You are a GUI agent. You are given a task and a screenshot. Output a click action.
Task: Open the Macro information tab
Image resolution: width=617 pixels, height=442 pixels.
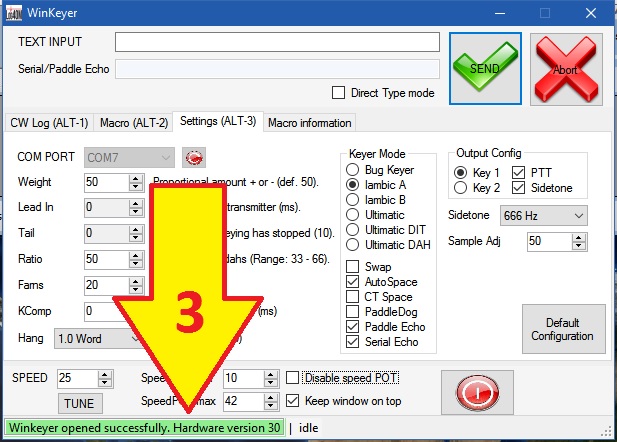click(x=310, y=123)
